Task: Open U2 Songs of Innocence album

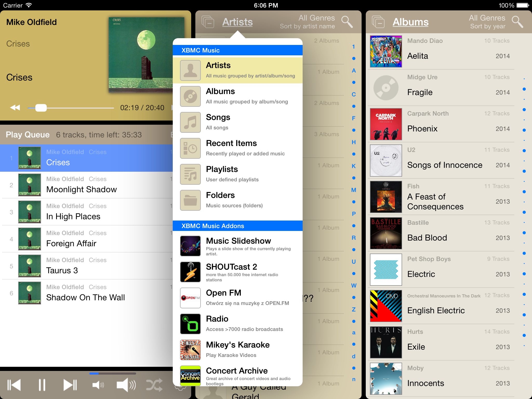Action: pyautogui.click(x=442, y=161)
